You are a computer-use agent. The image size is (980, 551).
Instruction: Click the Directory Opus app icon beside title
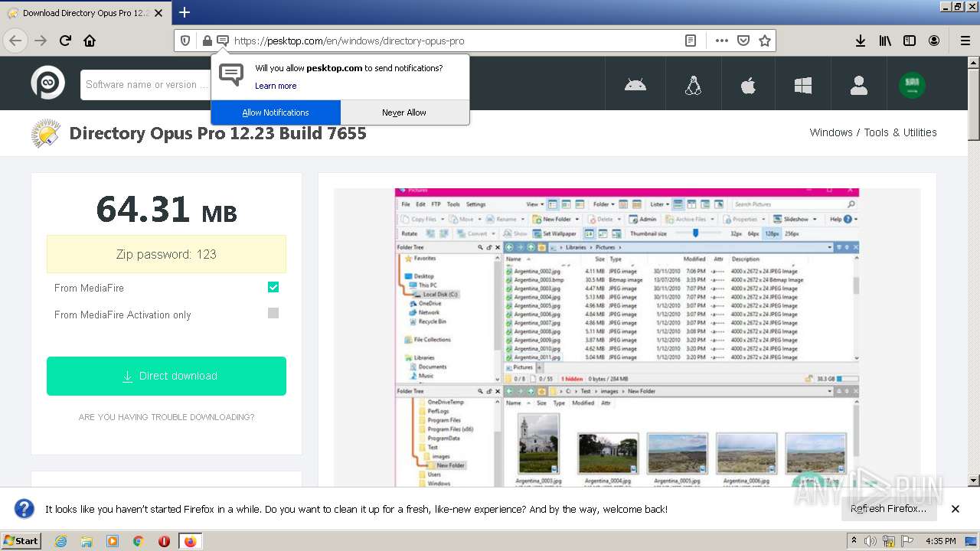46,133
